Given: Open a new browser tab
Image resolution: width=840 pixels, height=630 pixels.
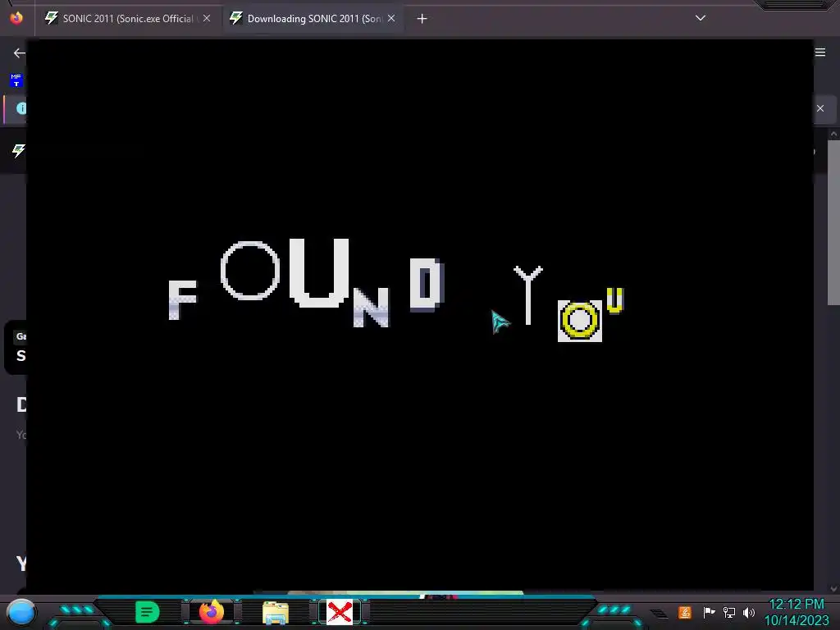Looking at the screenshot, I should click(422, 19).
